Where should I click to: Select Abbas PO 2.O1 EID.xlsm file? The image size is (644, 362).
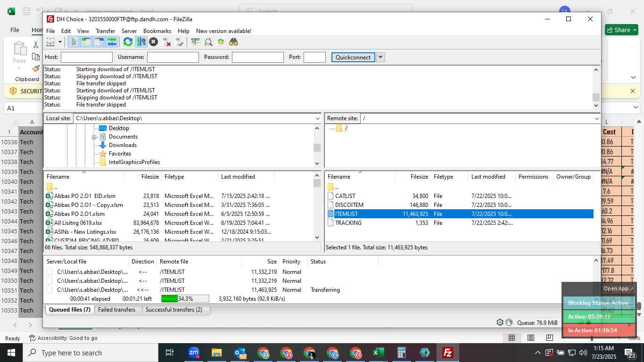pos(85,196)
